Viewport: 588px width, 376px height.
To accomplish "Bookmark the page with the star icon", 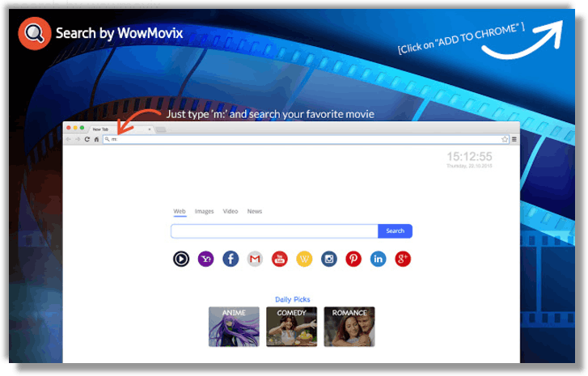I will coord(505,139).
